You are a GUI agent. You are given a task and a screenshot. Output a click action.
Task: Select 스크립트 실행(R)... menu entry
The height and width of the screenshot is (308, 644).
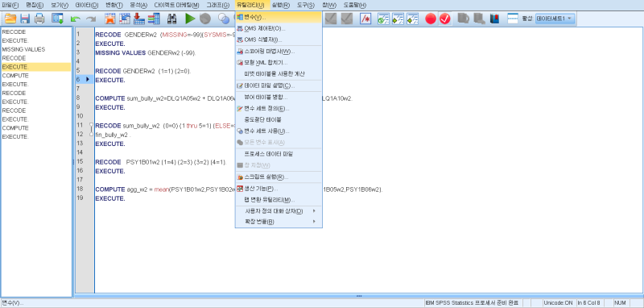click(x=279, y=177)
